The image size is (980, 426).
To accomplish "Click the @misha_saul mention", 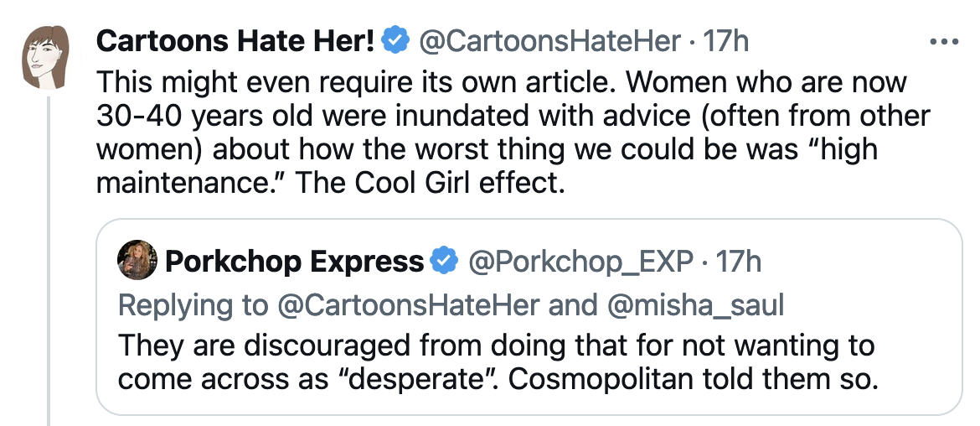I will [694, 304].
